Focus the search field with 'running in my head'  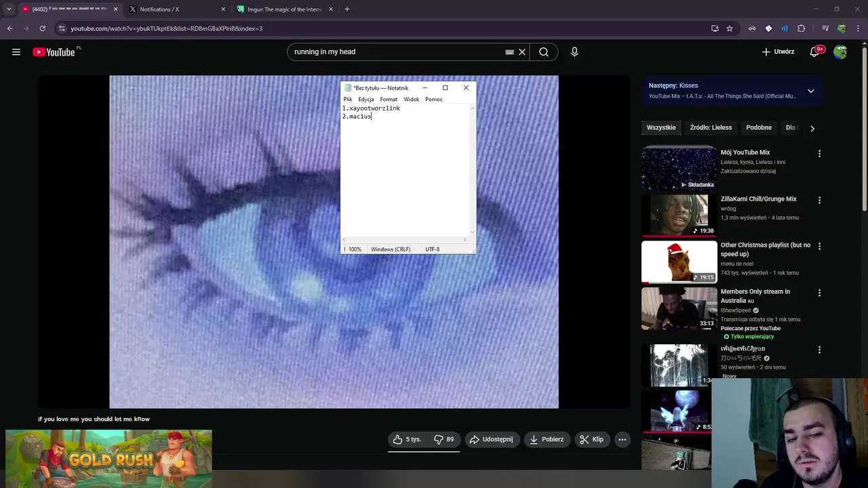(x=397, y=52)
